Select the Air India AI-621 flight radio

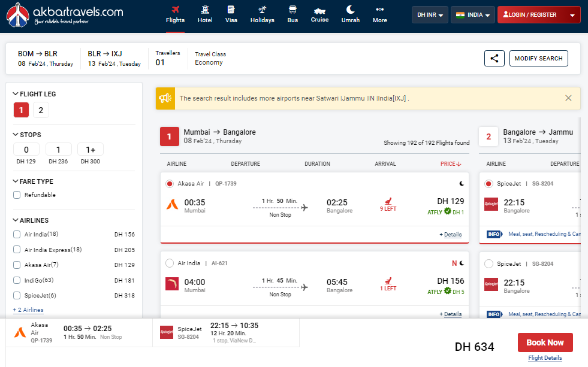[x=170, y=263]
